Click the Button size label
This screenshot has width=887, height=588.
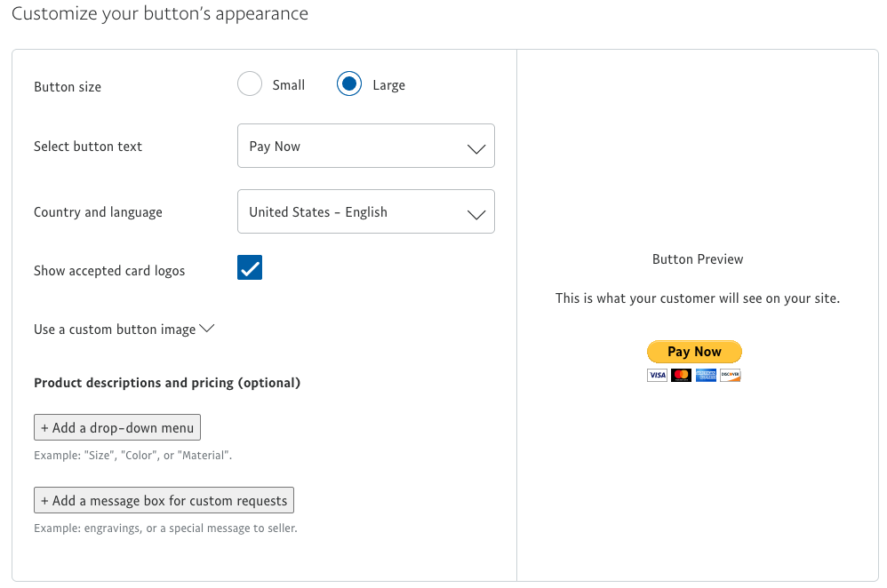tap(68, 87)
